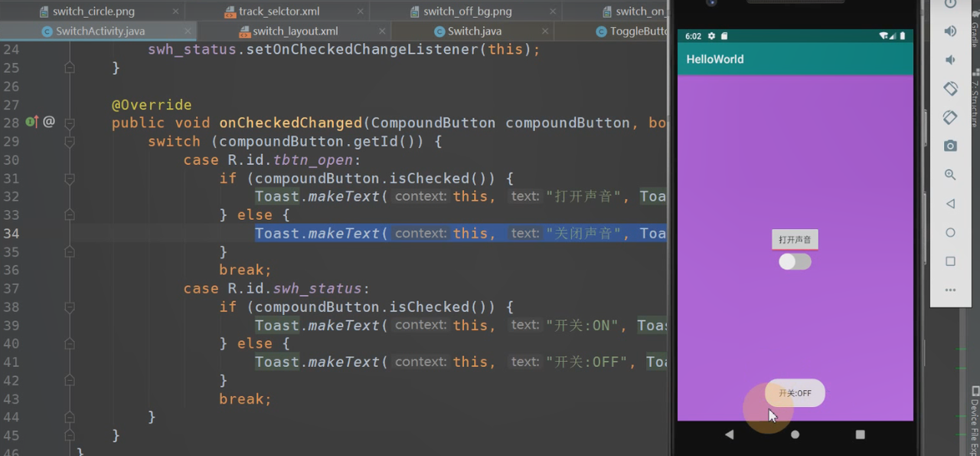
Task: Click the emulator power icon
Action: tap(950, 4)
